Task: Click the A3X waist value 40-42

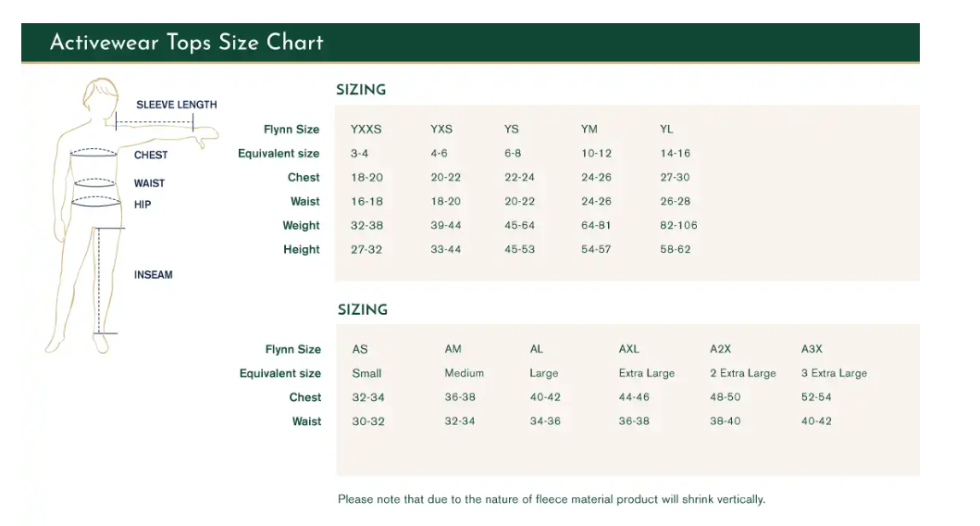Action: pos(816,421)
